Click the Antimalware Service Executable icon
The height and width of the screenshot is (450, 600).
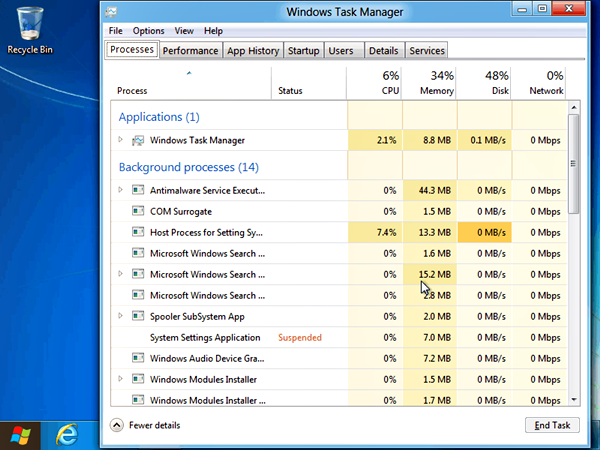[x=138, y=190]
